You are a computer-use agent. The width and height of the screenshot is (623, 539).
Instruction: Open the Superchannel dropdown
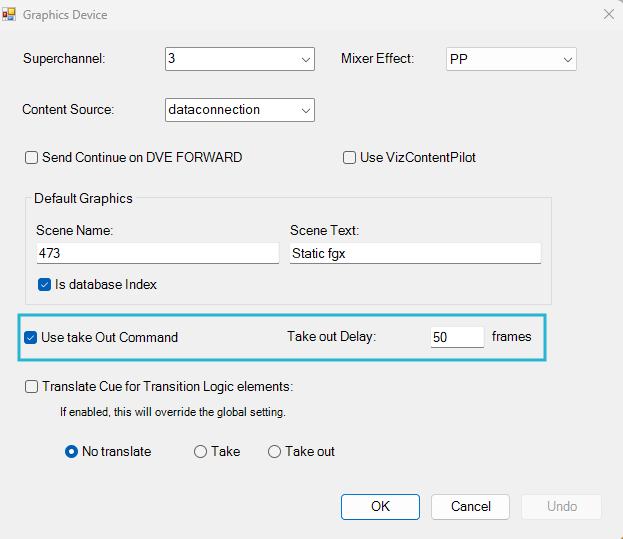[240, 59]
